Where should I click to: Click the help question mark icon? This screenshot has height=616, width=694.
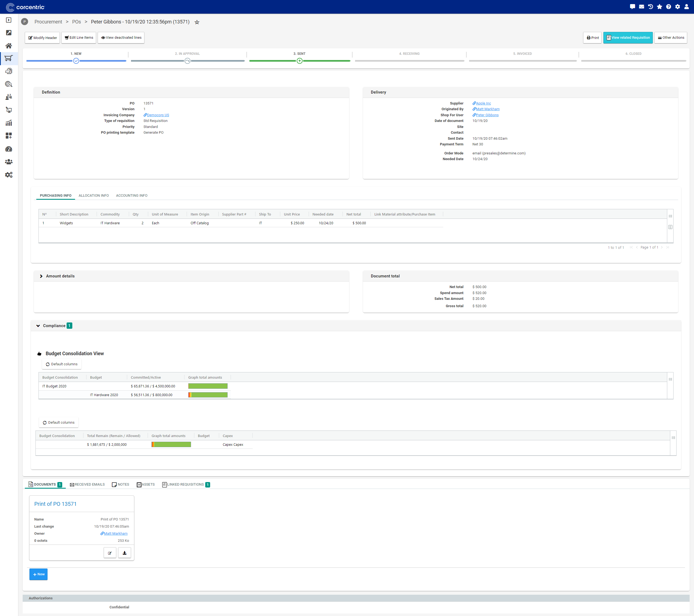[x=668, y=7]
